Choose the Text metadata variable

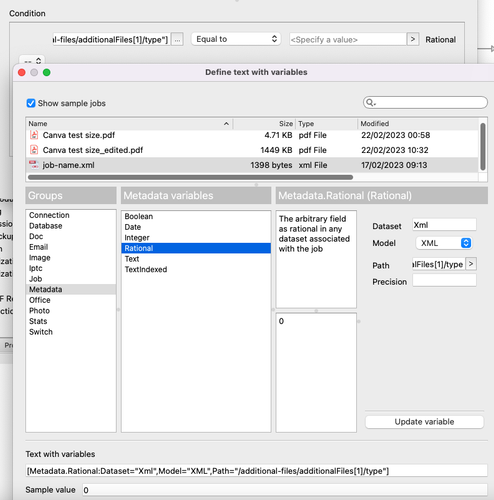tap(196, 259)
